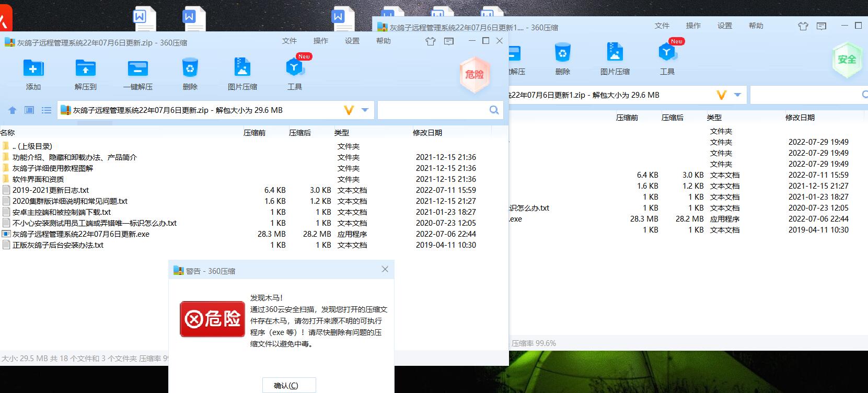
Task: Close the 警告 warning dialog with the X
Action: coord(385,269)
